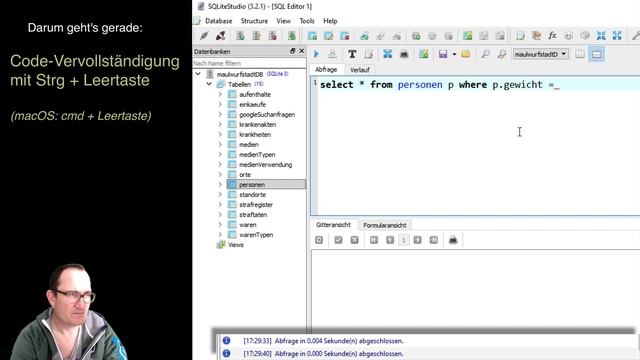Image resolution: width=640 pixels, height=360 pixels.
Task: Click the last blue arrows window-arrangement icon
Action: pos(617,36)
